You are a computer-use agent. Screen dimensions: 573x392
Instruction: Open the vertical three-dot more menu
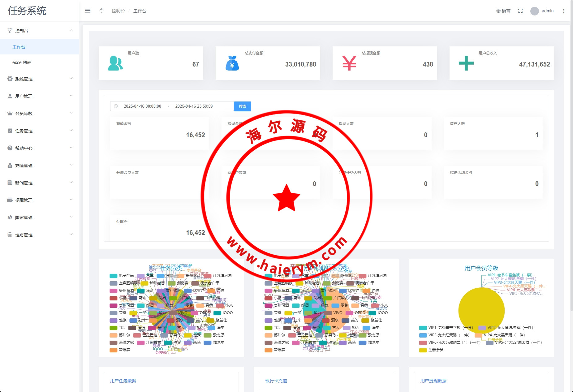pyautogui.click(x=564, y=11)
